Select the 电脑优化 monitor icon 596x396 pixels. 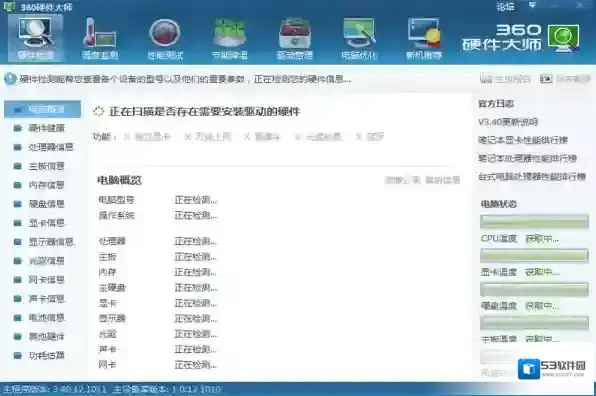(x=359, y=38)
